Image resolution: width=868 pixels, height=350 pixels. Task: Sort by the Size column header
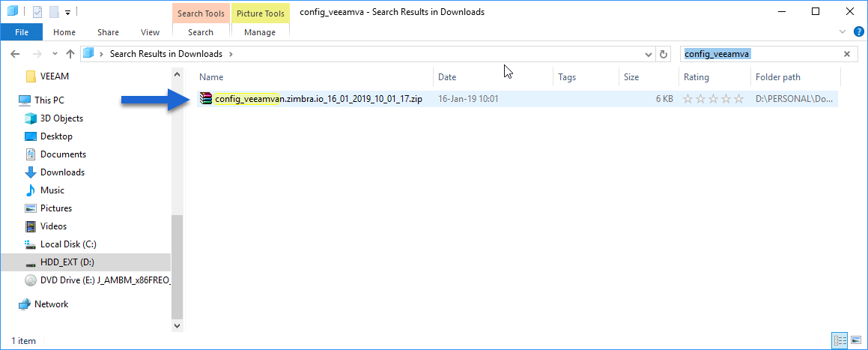click(x=649, y=77)
